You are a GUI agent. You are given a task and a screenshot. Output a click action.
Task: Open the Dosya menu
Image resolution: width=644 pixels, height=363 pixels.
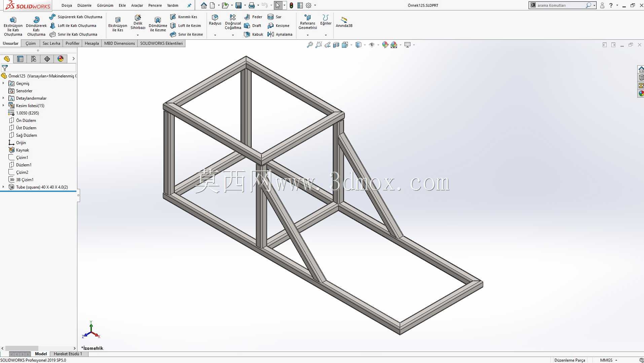tap(67, 5)
